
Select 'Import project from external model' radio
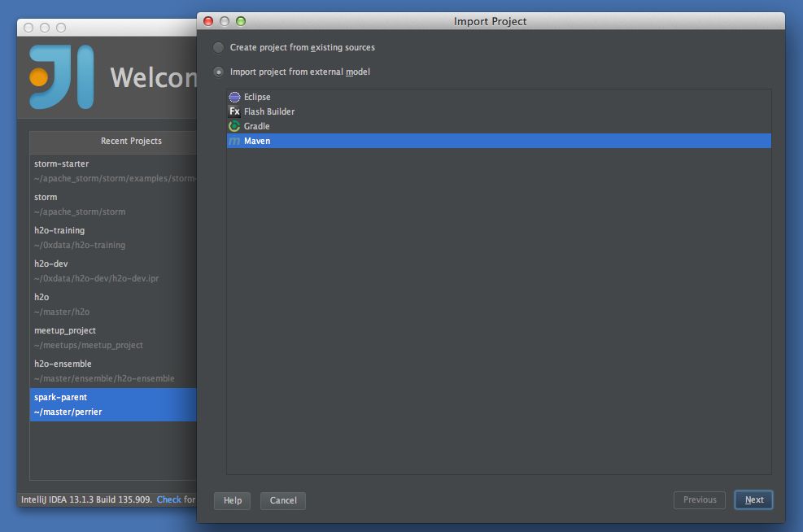point(218,72)
